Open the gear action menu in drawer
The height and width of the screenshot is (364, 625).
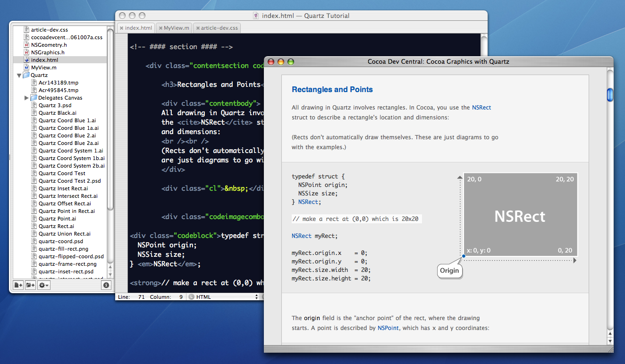click(44, 285)
